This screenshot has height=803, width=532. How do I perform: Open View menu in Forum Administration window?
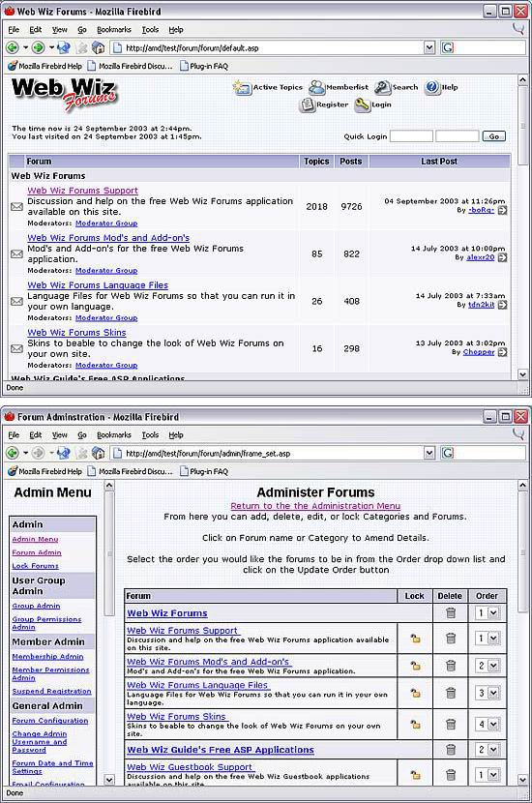coord(59,434)
